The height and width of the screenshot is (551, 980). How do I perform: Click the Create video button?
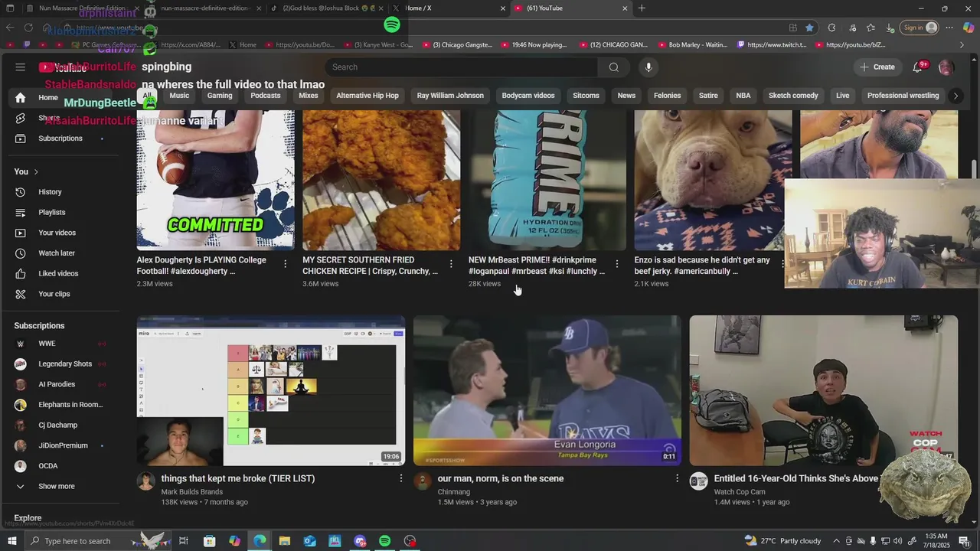click(877, 67)
